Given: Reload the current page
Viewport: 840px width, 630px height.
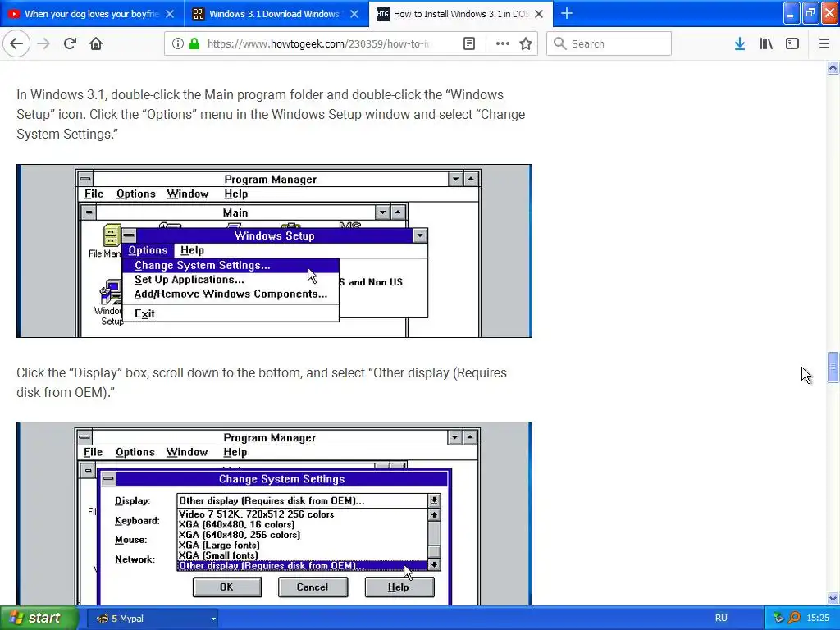Looking at the screenshot, I should click(70, 43).
